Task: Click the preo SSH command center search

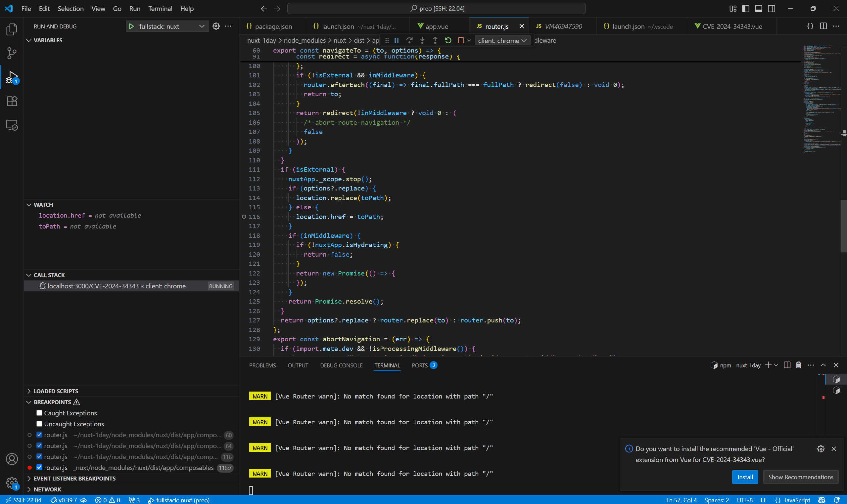Action: coord(437,9)
